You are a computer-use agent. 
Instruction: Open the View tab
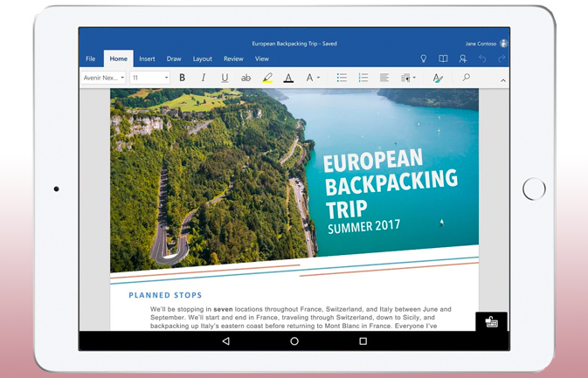point(262,58)
